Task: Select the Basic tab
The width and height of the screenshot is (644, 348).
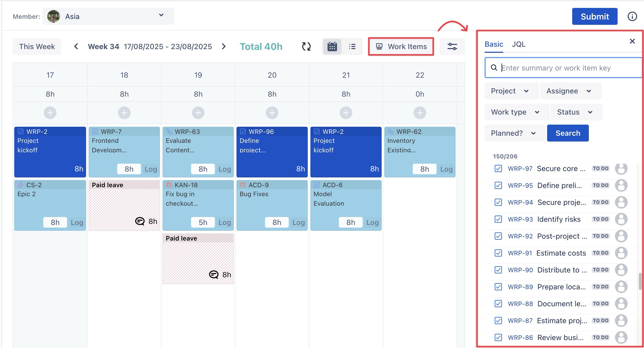Action: tap(494, 44)
